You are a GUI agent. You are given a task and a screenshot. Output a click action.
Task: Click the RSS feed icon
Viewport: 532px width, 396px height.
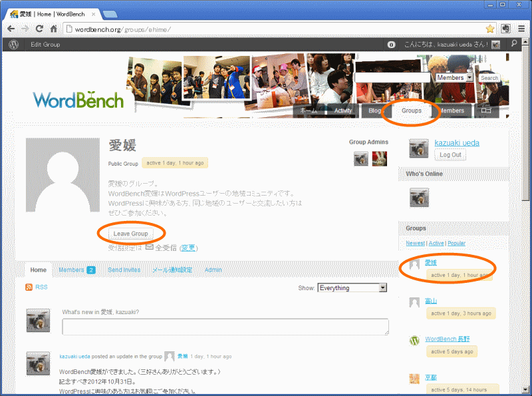tap(29, 288)
